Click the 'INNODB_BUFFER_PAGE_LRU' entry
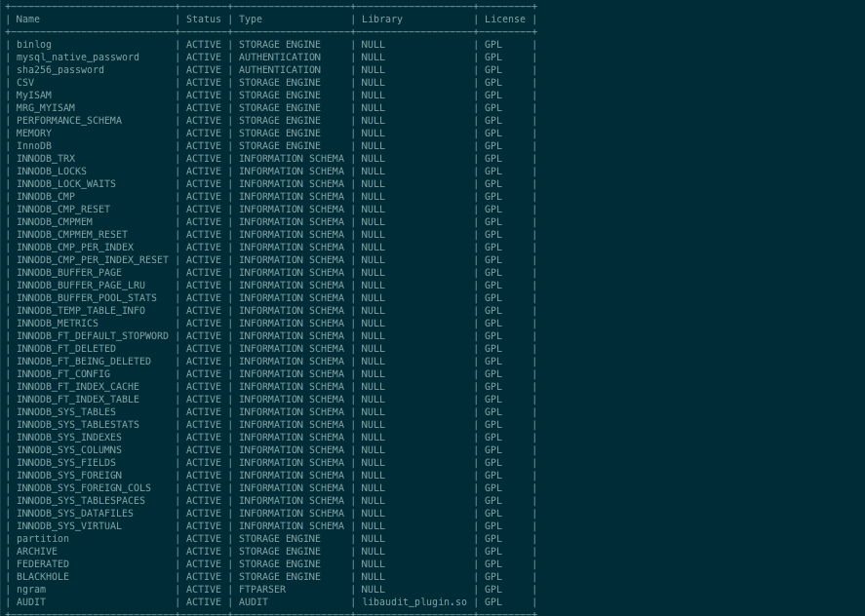 81,286
